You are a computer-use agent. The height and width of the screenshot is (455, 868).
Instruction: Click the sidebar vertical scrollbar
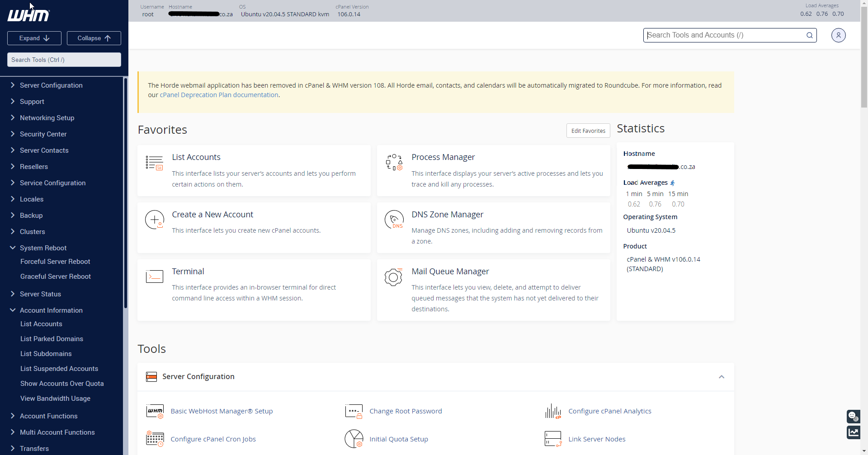pos(126,193)
